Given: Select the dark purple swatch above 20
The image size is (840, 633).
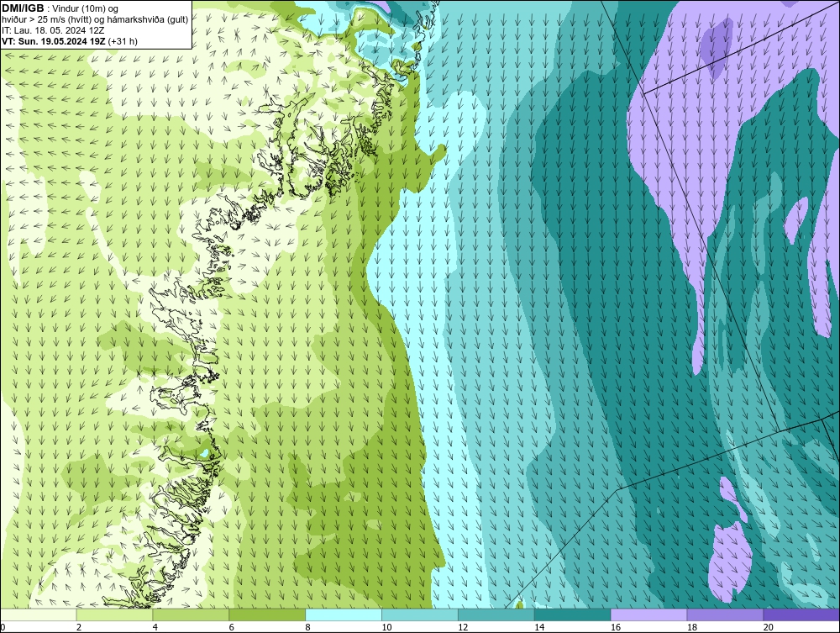Looking at the screenshot, I should 801,615.
